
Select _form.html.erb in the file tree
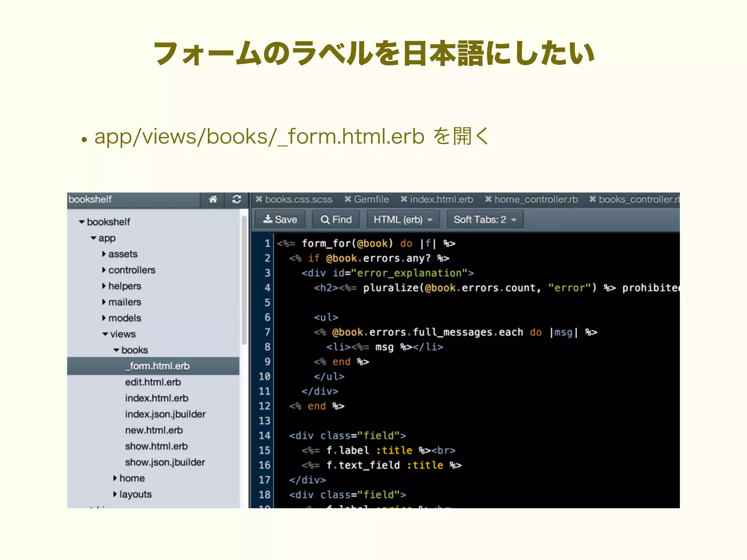[153, 366]
